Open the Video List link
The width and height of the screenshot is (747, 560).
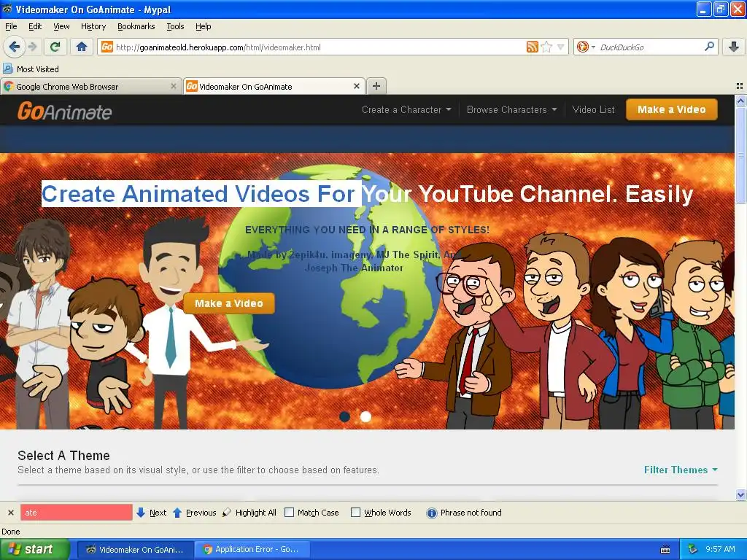tap(593, 109)
